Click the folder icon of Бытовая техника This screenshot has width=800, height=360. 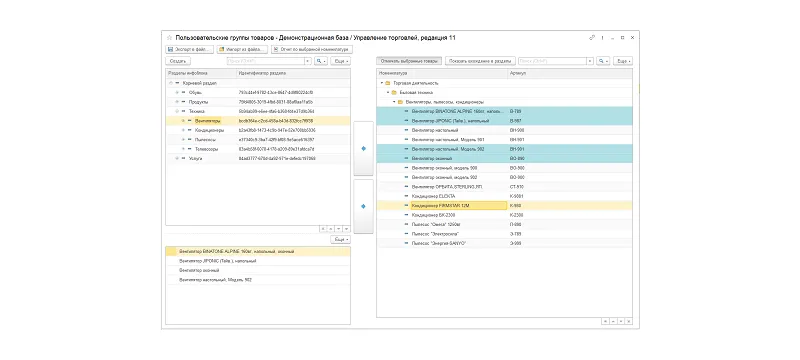[x=394, y=92]
